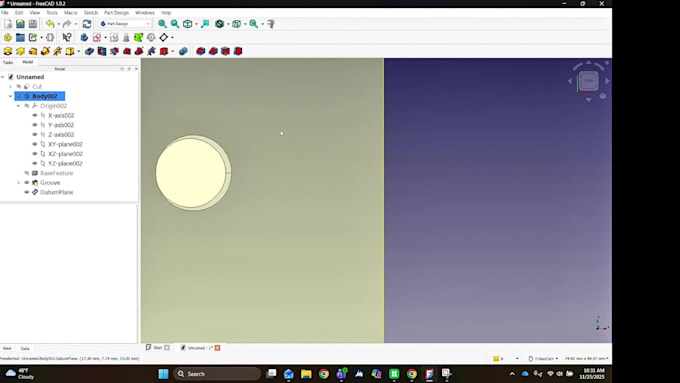This screenshot has height=383, width=680.
Task: Click the What's This help cursor icon
Action: [67, 38]
